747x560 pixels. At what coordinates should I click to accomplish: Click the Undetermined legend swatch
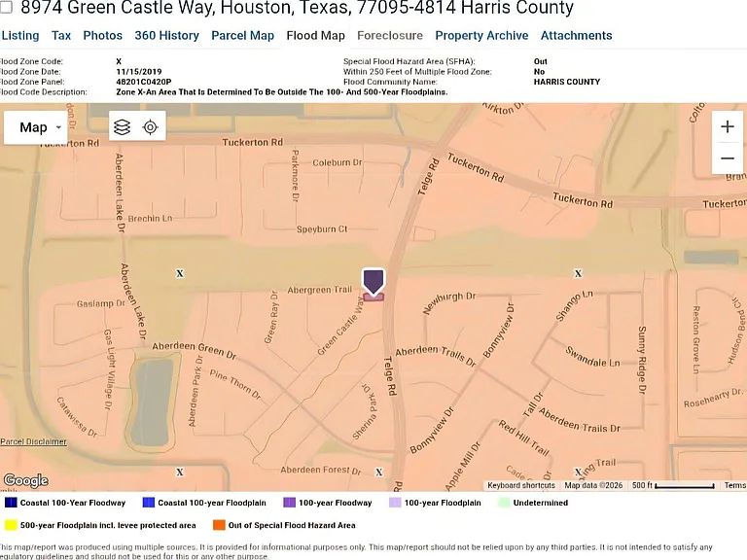[504, 503]
